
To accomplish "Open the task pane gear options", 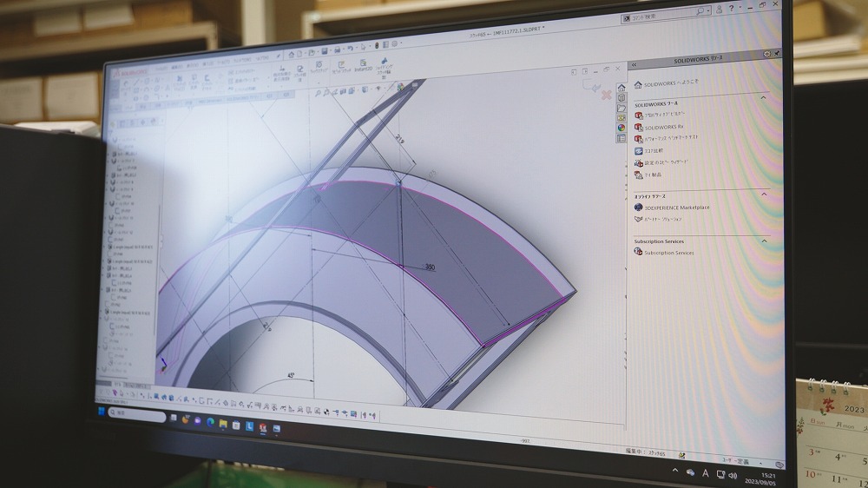I will coord(766,54).
